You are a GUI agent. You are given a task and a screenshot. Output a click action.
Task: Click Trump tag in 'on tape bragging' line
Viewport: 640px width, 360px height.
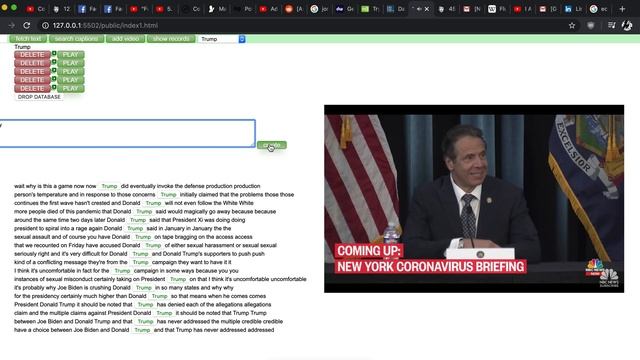143,237
